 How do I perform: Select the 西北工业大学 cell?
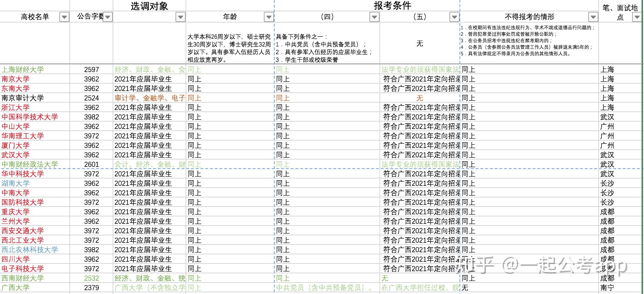pyautogui.click(x=35, y=240)
